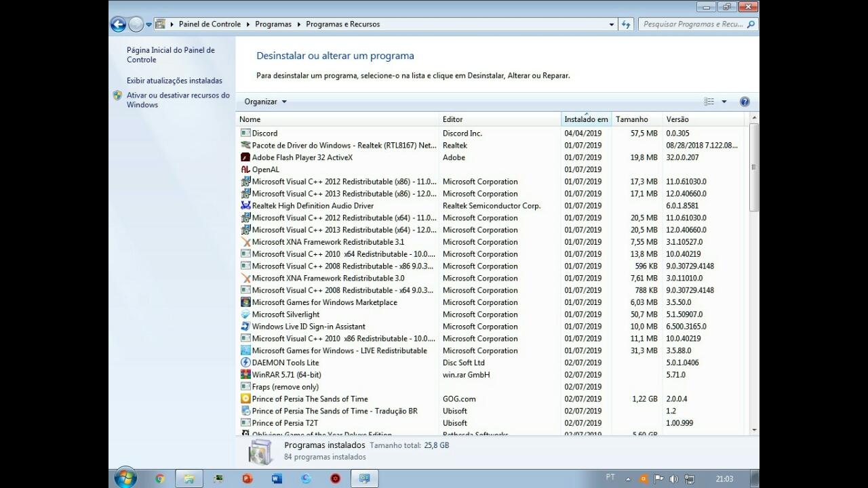868x488 pixels.
Task: Open the recent pages dropdown arrow
Action: pyautogui.click(x=149, y=24)
